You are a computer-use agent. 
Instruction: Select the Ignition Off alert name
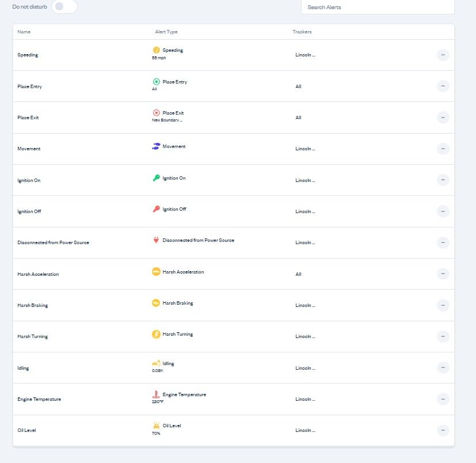coord(29,211)
